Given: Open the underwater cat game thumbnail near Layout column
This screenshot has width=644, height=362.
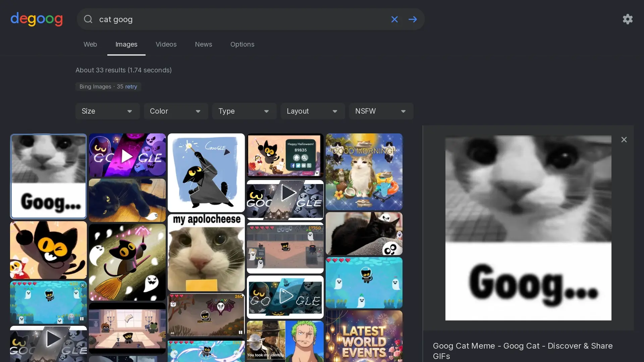Looking at the screenshot, I should pyautogui.click(x=364, y=283).
